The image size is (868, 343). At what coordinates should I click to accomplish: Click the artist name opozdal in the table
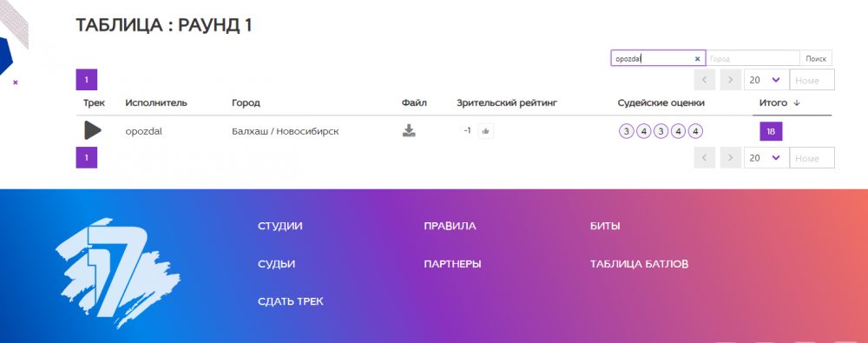[x=143, y=132]
